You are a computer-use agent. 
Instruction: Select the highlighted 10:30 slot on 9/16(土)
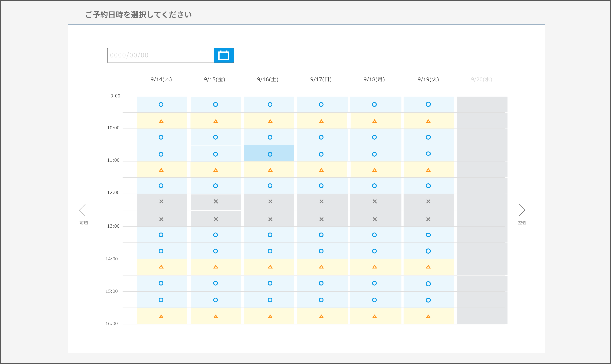click(x=270, y=154)
